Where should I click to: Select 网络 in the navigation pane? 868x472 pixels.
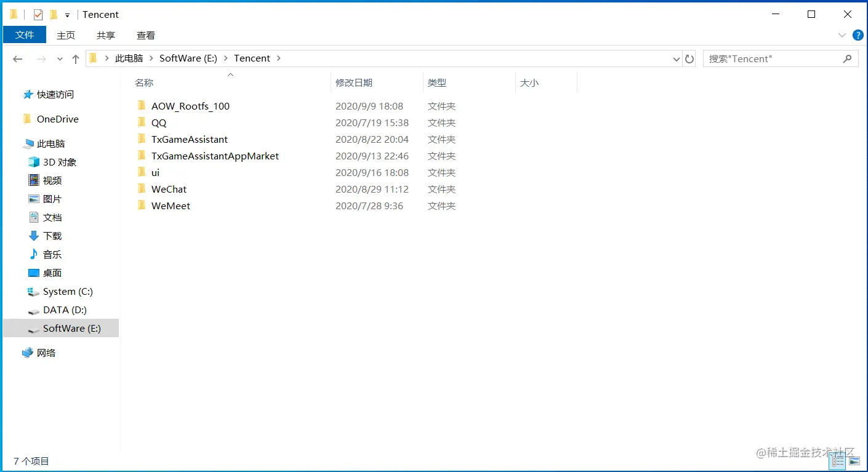tap(46, 353)
